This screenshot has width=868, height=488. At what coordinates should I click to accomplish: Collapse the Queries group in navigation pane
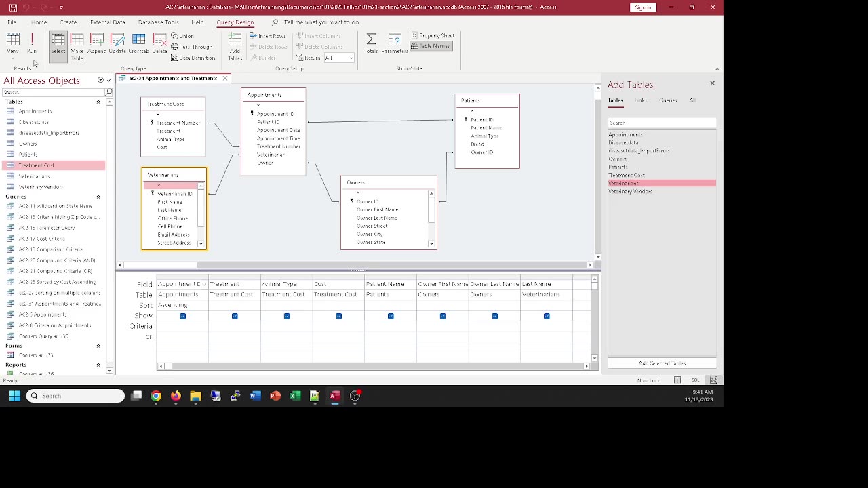pos(98,197)
